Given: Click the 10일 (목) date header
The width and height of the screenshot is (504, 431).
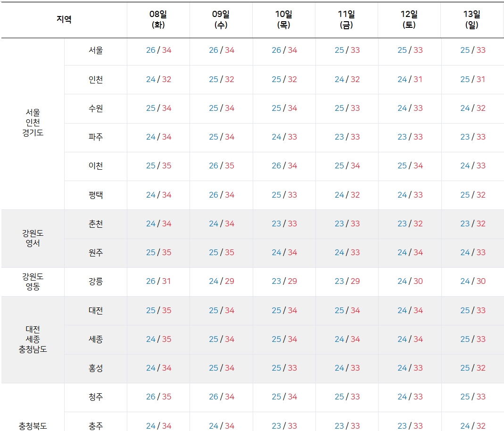Looking at the screenshot, I should coord(284,20).
